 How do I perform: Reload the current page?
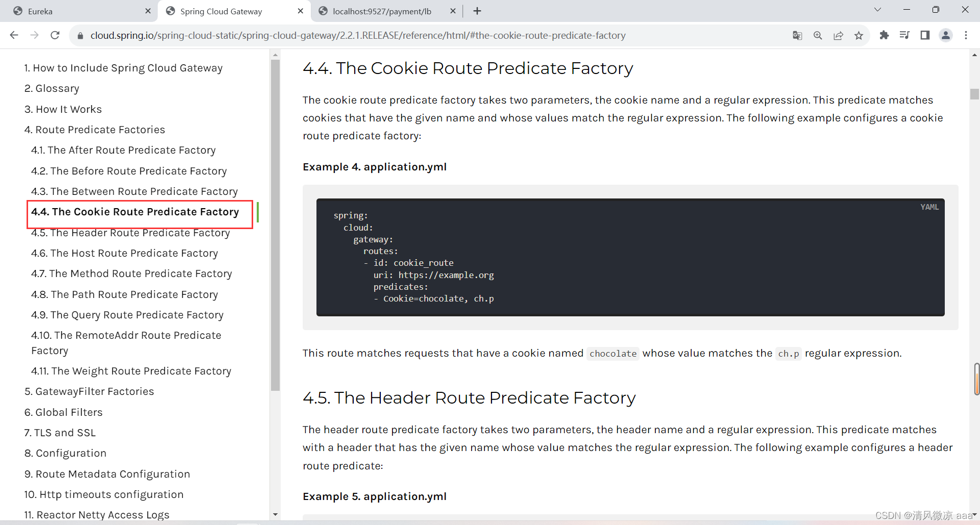[55, 35]
